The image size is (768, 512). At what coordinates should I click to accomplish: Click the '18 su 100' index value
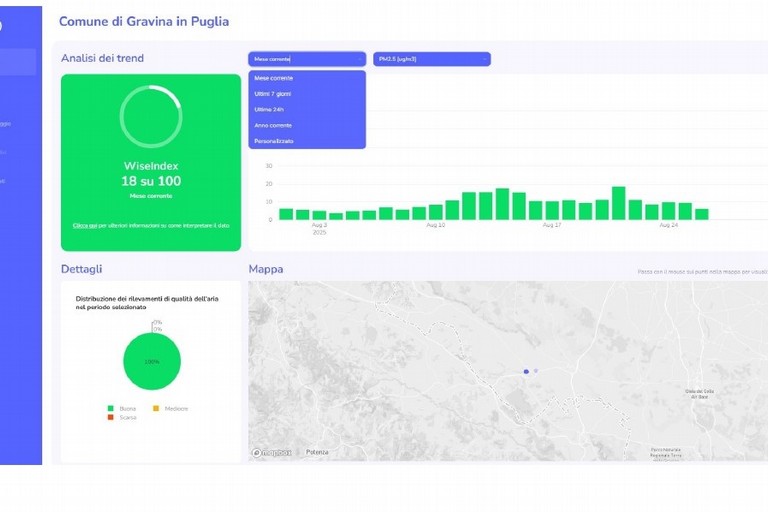click(x=151, y=181)
